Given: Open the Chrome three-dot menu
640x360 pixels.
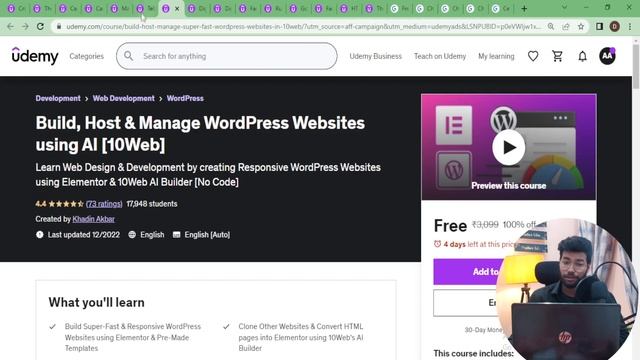Looking at the screenshot, I should (x=630, y=27).
